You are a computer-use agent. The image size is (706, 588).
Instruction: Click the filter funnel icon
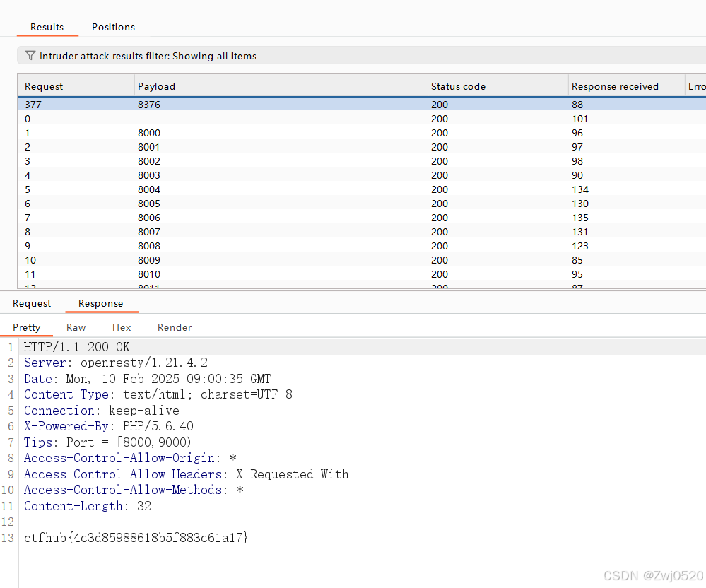click(x=30, y=56)
